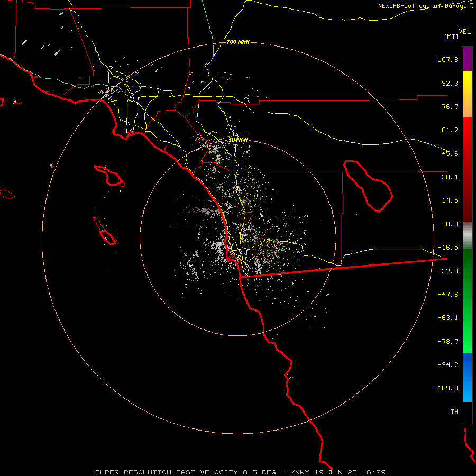The image size is (476, 476).
Task: Pick the red segment of velocity scale
Action: pos(467,169)
